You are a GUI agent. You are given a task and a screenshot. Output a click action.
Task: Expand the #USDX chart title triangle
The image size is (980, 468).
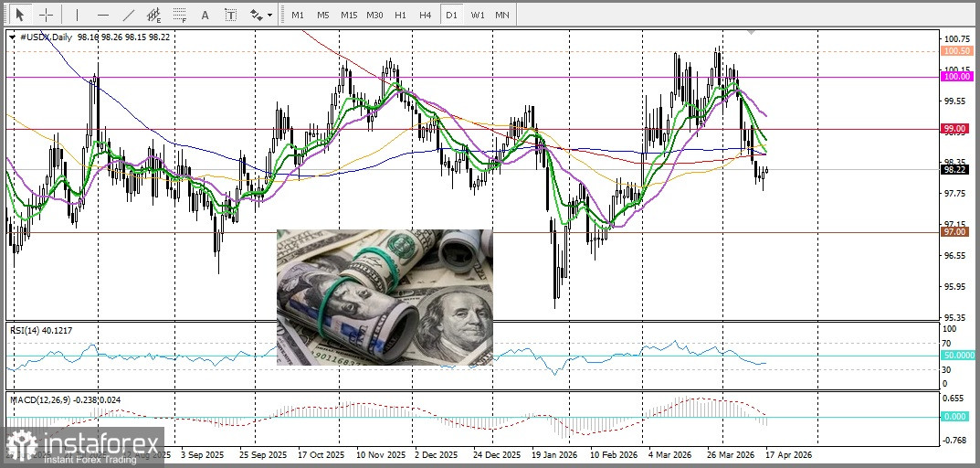(x=11, y=37)
